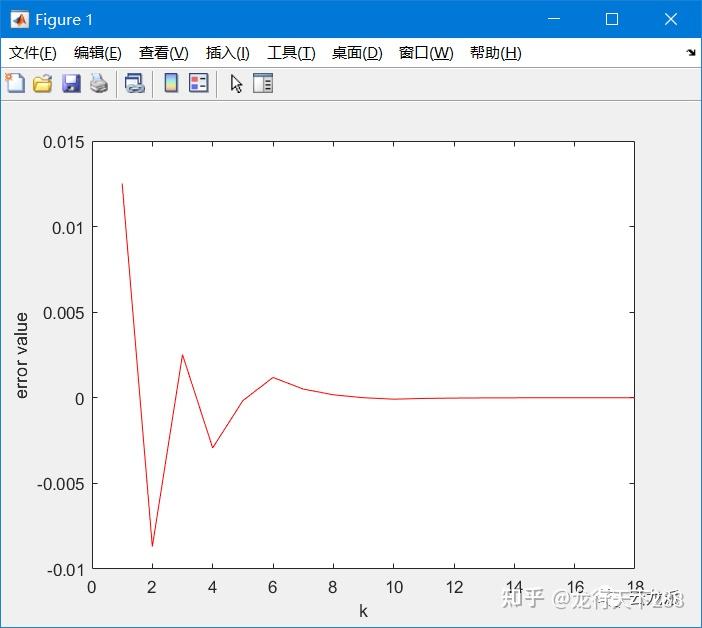Click the Figure 1 title text
This screenshot has height=628, width=702.
(x=64, y=20)
